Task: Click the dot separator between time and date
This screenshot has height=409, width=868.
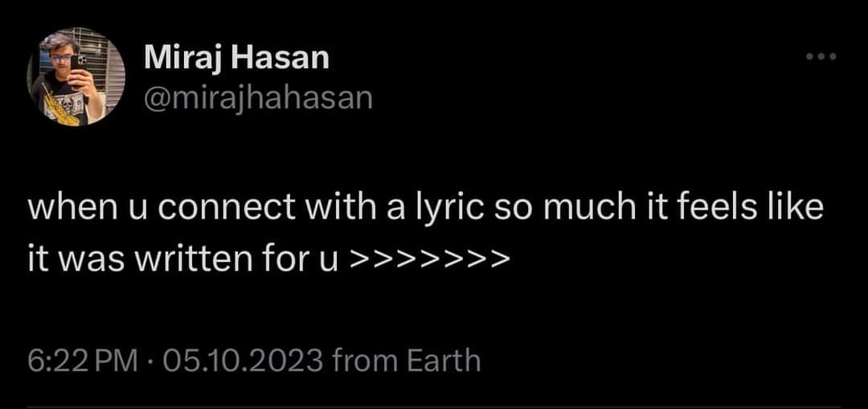Action: 149,362
